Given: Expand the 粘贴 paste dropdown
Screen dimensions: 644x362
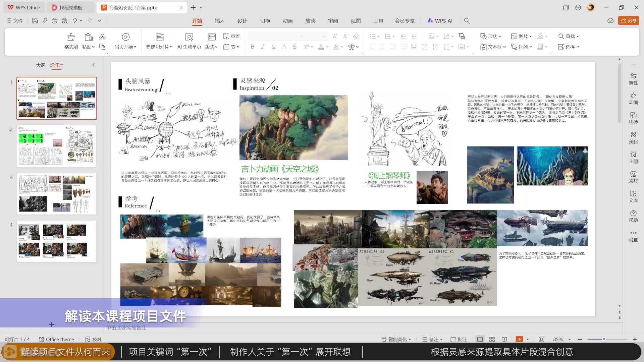Looking at the screenshot, I should click(93, 47).
